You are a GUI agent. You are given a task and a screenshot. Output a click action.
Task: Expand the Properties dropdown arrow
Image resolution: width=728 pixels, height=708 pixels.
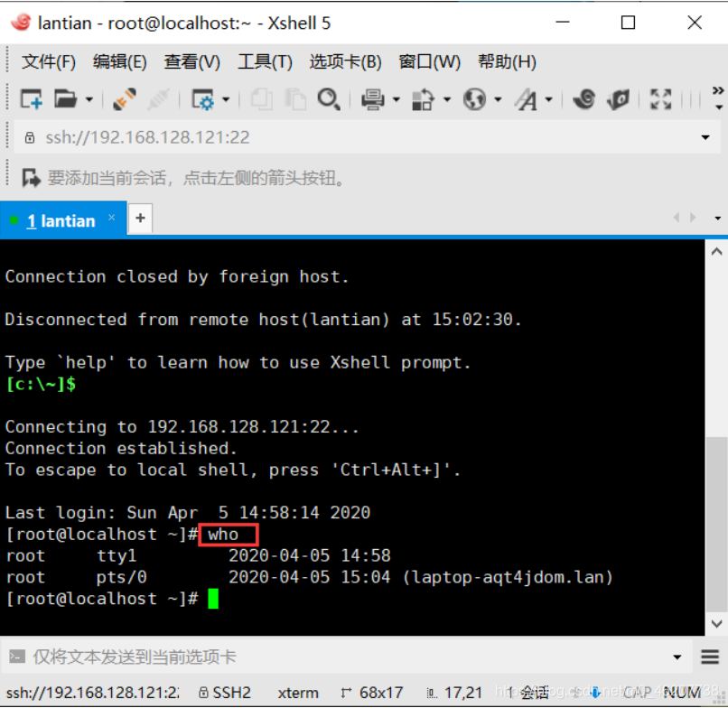click(x=226, y=99)
